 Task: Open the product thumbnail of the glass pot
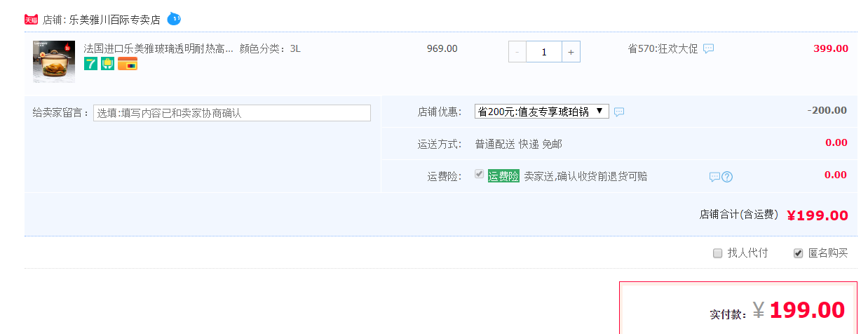pos(54,61)
